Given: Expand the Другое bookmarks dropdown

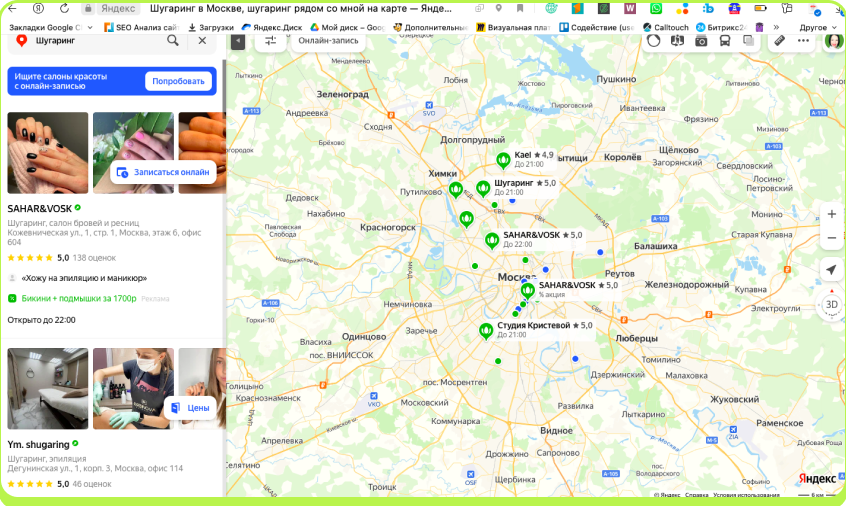Looking at the screenshot, I should (x=817, y=28).
